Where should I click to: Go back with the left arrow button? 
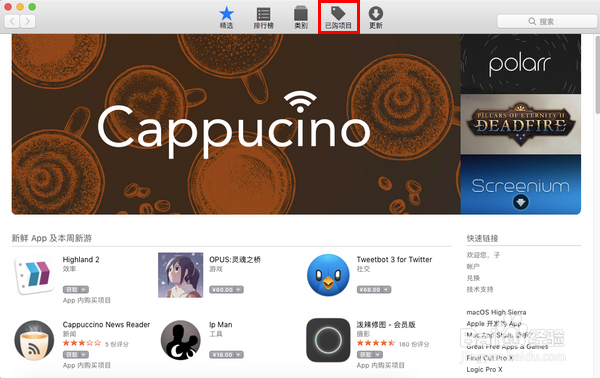12,21
